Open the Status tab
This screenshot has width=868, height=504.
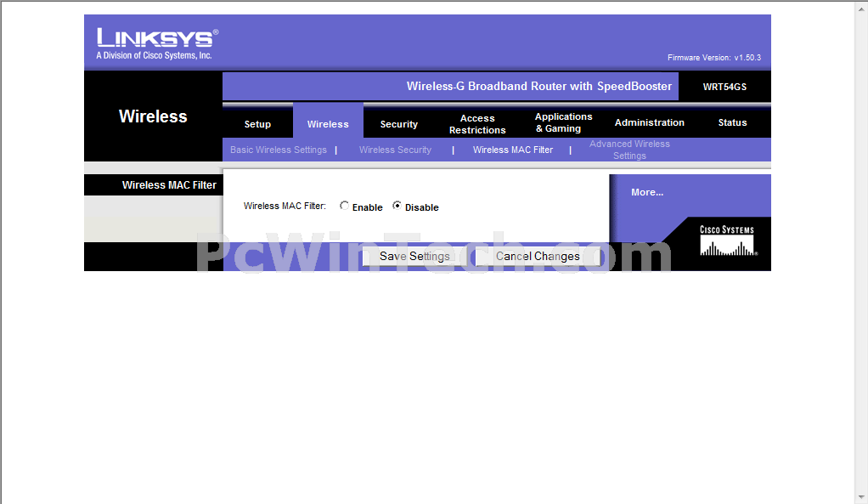(x=732, y=122)
